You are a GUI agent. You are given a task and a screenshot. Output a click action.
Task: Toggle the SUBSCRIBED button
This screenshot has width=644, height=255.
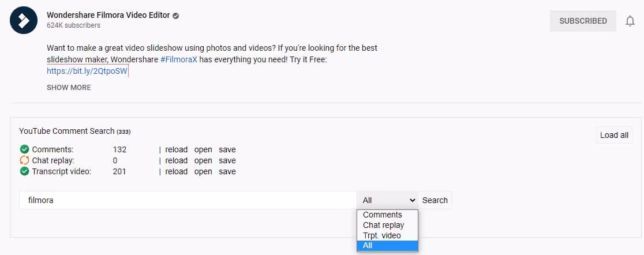click(x=583, y=21)
